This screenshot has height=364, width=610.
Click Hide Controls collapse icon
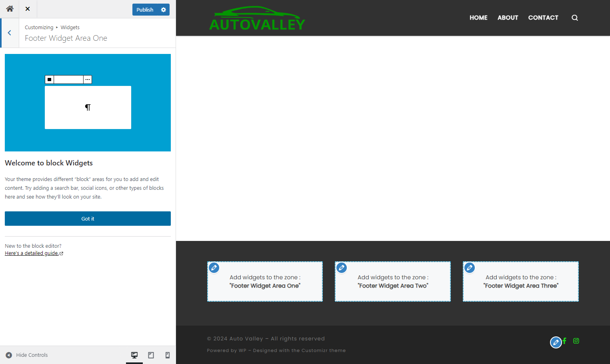pos(9,355)
